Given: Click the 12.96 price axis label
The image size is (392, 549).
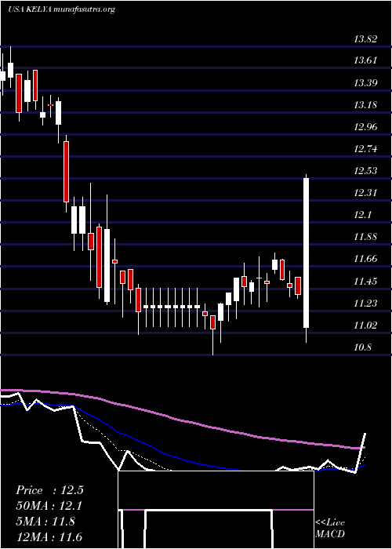Looking at the screenshot, I should coord(365,127).
